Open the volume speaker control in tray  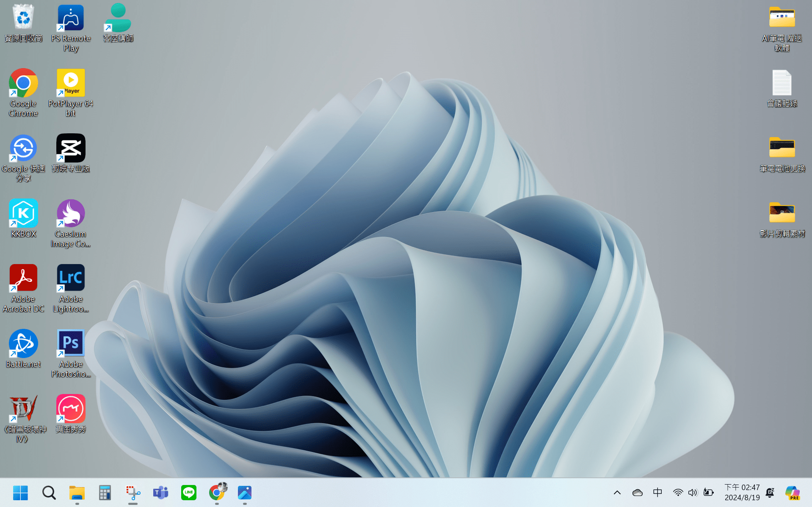click(x=693, y=493)
